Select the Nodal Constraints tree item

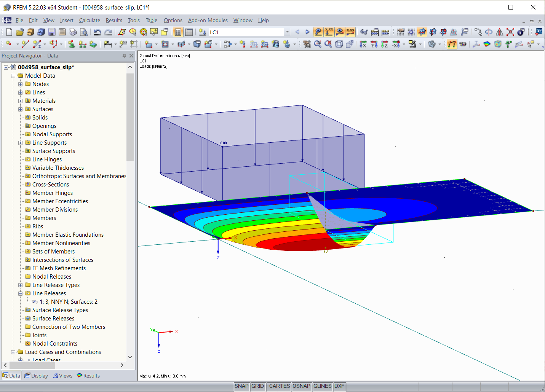(55, 344)
